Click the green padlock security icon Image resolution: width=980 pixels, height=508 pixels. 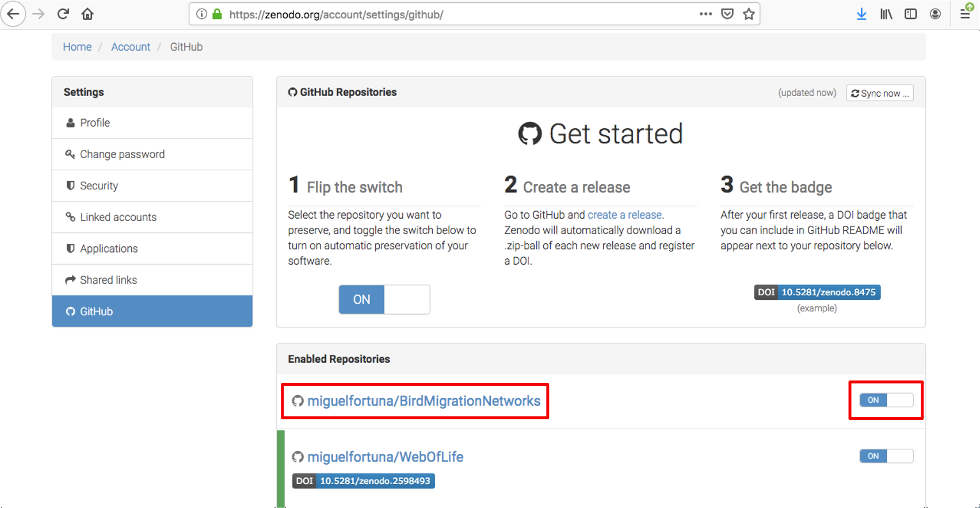click(217, 14)
